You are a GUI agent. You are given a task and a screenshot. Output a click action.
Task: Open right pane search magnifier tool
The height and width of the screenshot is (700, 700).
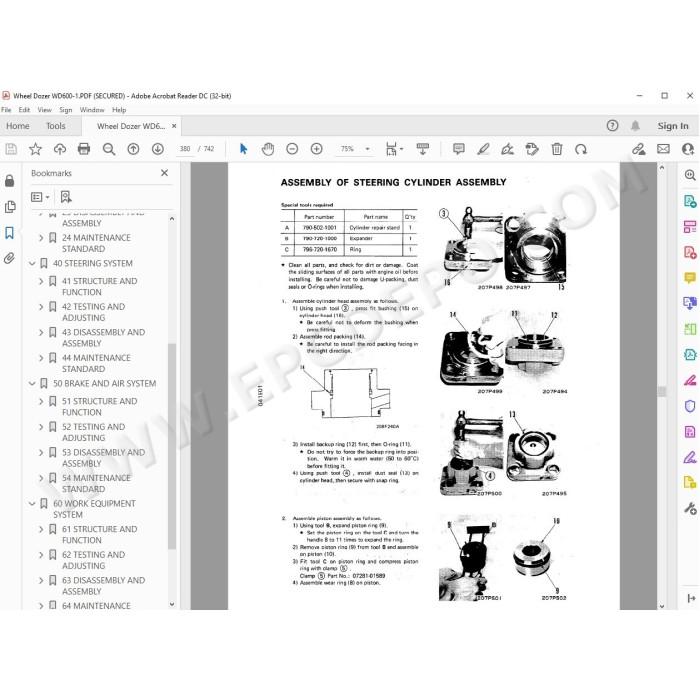click(690, 175)
